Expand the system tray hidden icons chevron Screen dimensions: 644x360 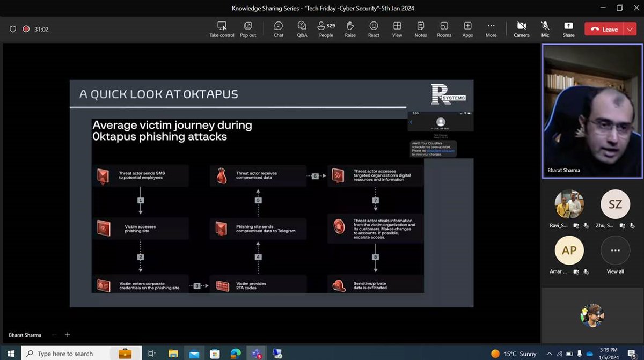tap(549, 354)
